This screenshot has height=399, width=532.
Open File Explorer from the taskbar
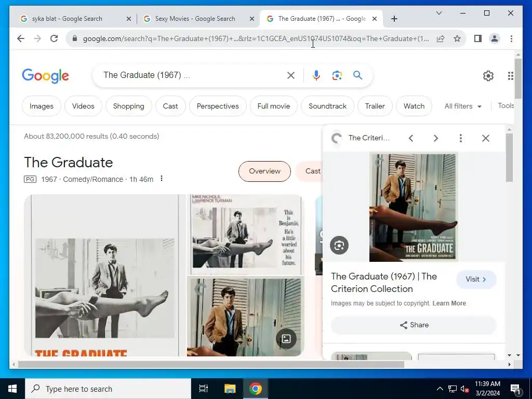coord(230,389)
